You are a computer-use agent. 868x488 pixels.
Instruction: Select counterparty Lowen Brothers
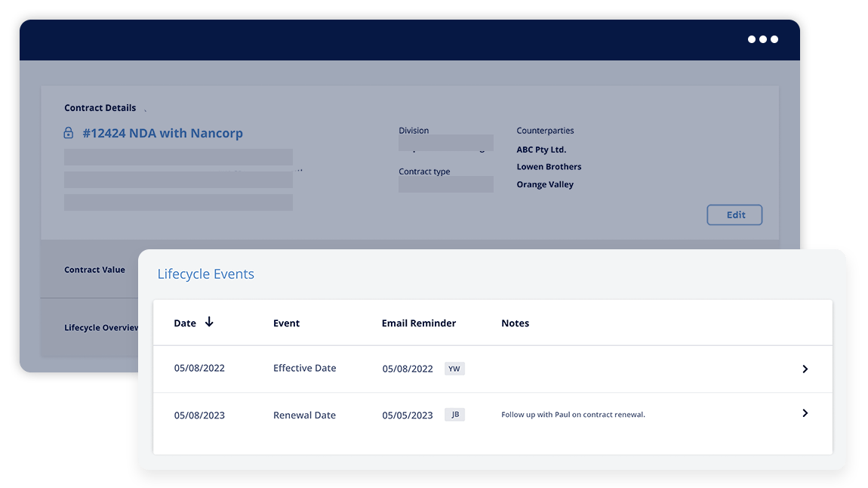[x=549, y=166]
